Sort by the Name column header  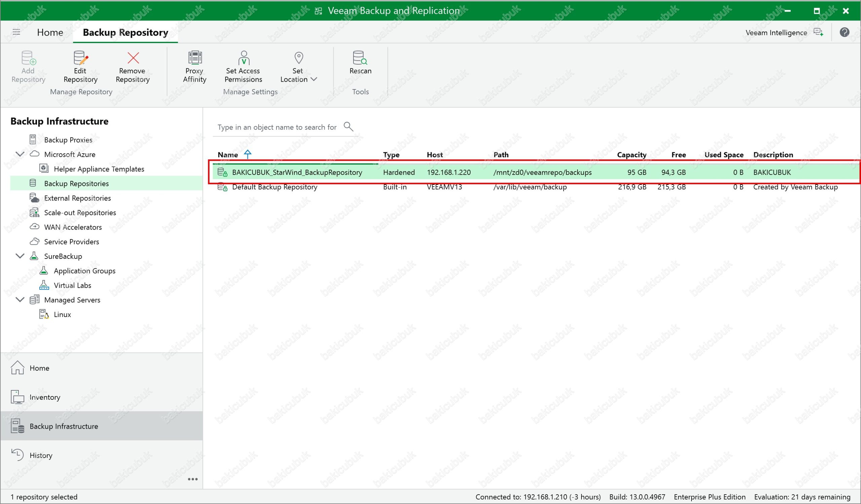(228, 155)
